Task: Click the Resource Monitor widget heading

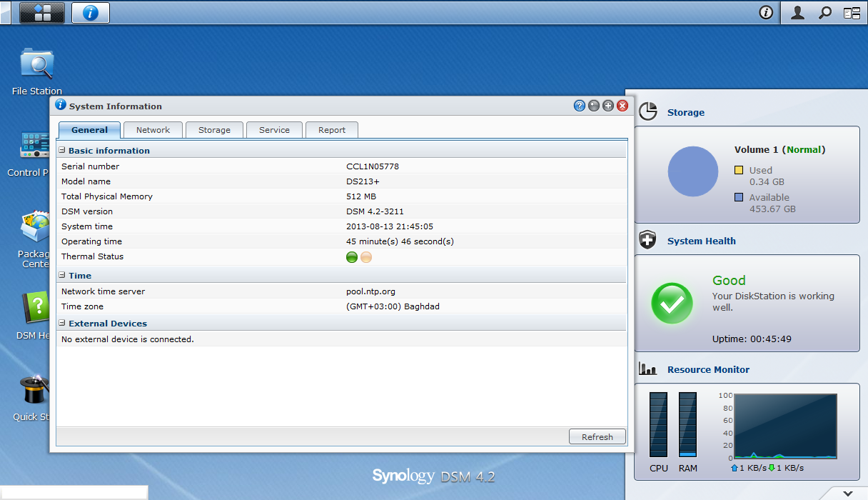Action: (709, 370)
